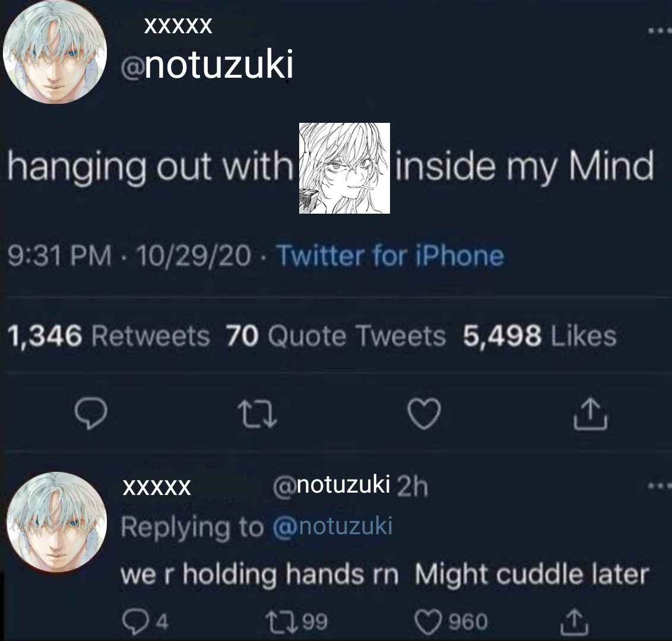Click the tweet timestamp 9:31 PM · 10/29/20
The height and width of the screenshot is (641, 672).
pyautogui.click(x=129, y=256)
